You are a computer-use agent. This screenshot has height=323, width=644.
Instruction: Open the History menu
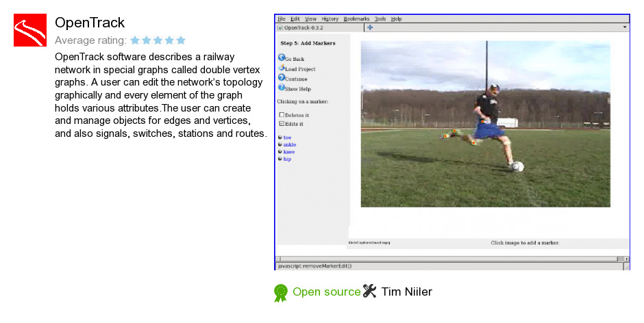pyautogui.click(x=330, y=19)
